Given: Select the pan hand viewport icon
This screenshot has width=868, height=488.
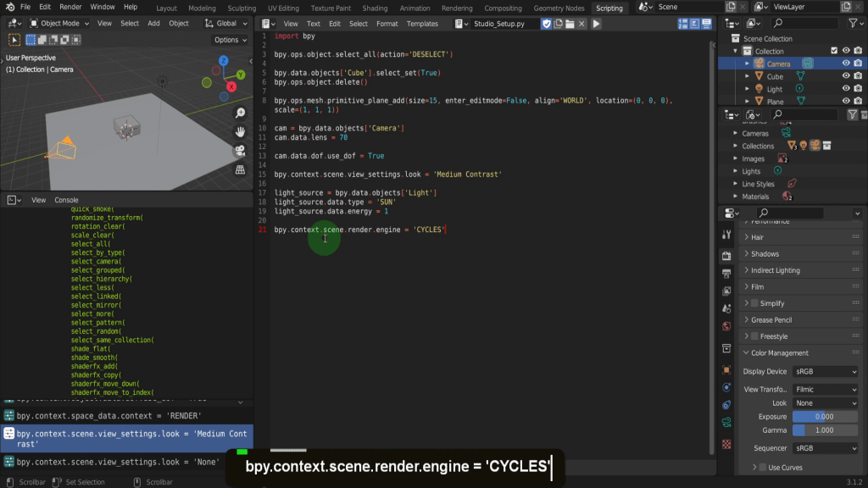Looking at the screenshot, I should coord(241,132).
